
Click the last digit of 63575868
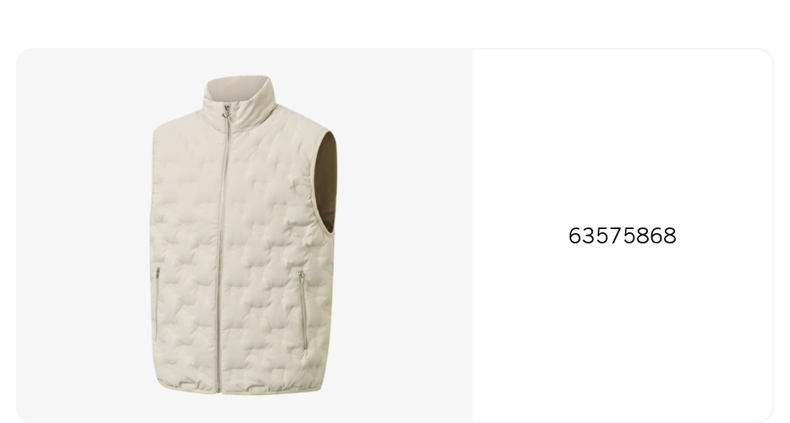point(670,236)
